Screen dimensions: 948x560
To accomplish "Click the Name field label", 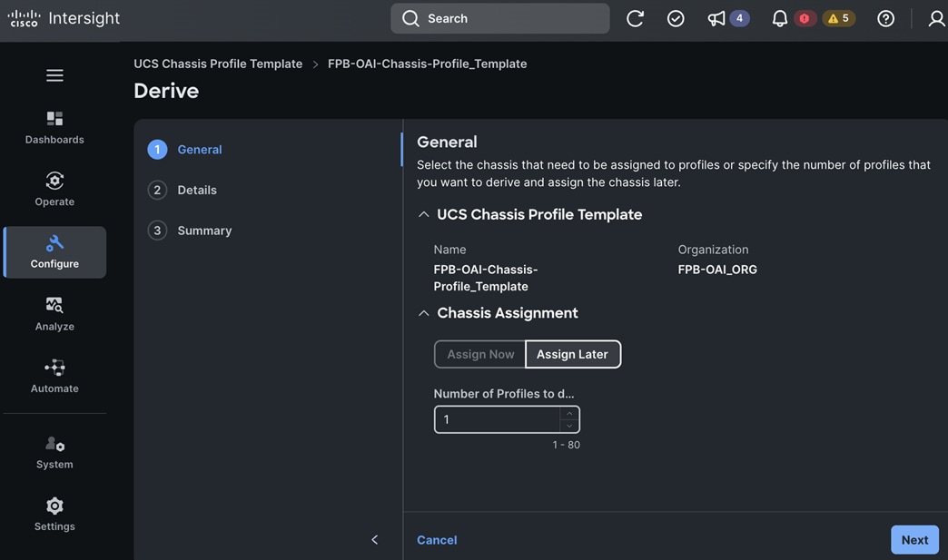I will pyautogui.click(x=449, y=250).
